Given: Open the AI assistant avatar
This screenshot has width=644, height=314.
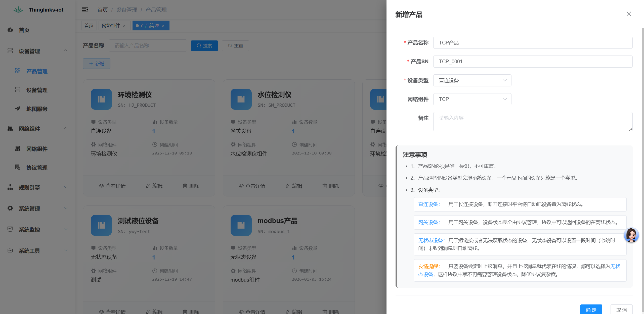Looking at the screenshot, I should (632, 235).
